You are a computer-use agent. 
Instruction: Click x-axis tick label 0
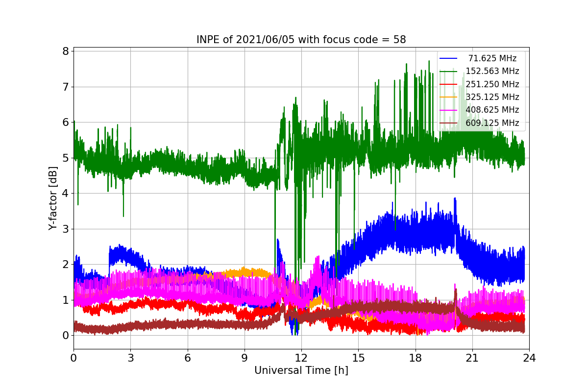click(73, 358)
